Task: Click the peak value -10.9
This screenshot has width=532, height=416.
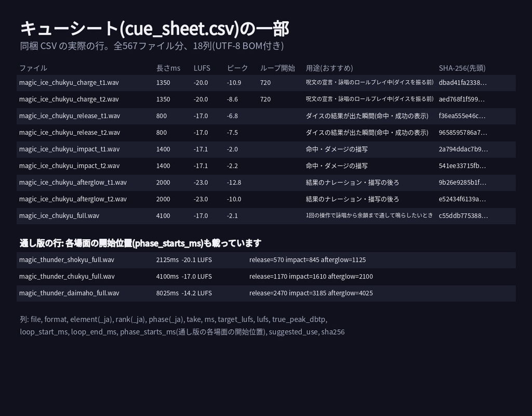Action: click(234, 83)
